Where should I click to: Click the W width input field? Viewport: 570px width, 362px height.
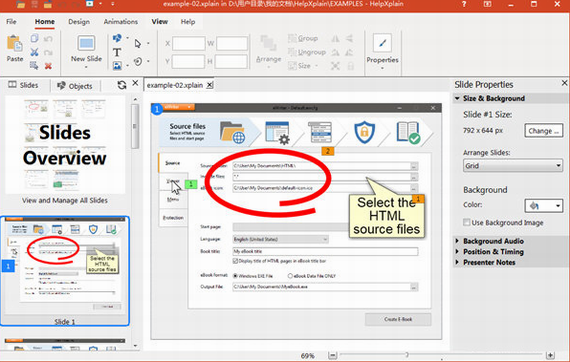232,44
